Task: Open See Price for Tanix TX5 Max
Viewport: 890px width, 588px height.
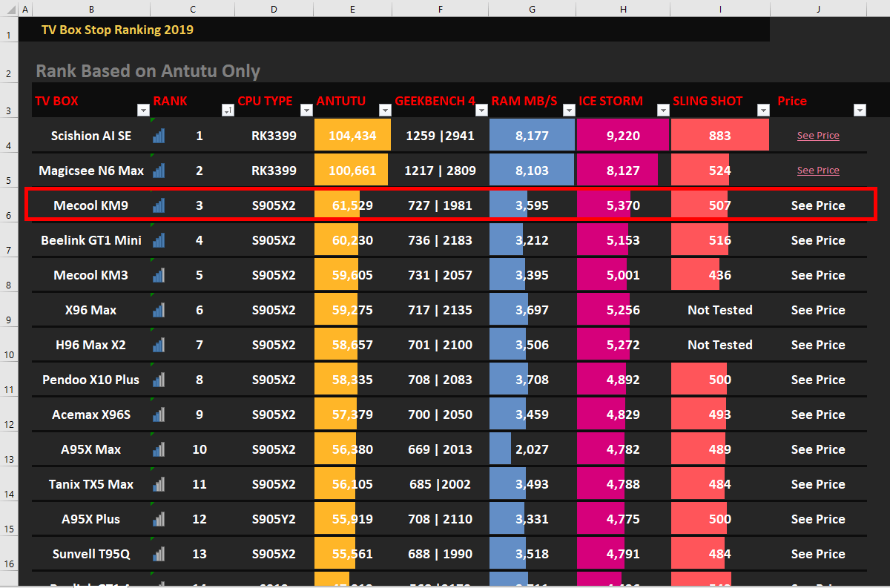Action: (818, 484)
